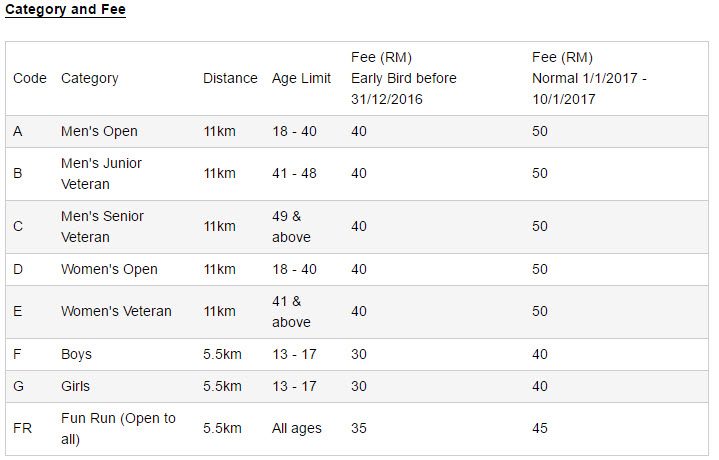
Task: Select the Women's Veteran category cell
Action: pyautogui.click(x=116, y=311)
